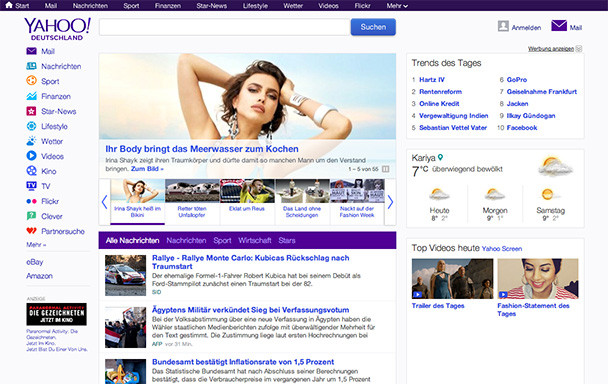
Task: Open the Zum Bild link
Action: coord(147,169)
